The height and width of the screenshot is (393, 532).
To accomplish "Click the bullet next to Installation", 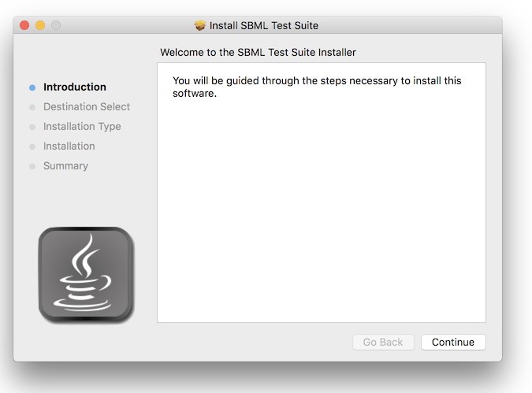I will coord(32,146).
